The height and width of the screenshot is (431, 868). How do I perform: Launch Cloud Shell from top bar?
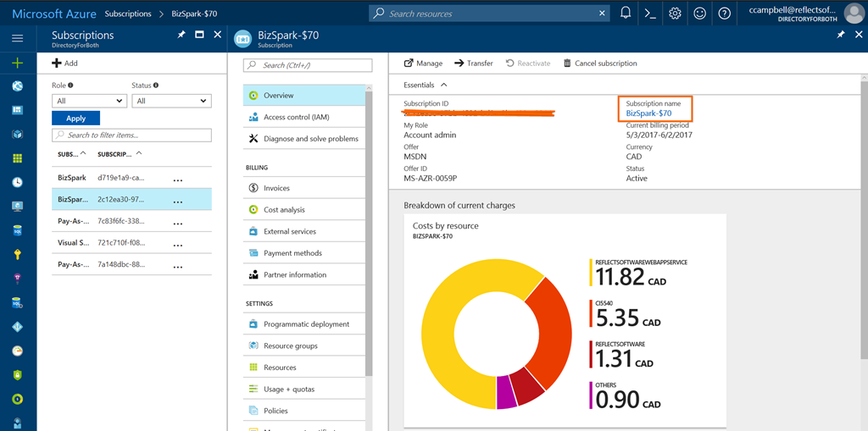pyautogui.click(x=650, y=14)
